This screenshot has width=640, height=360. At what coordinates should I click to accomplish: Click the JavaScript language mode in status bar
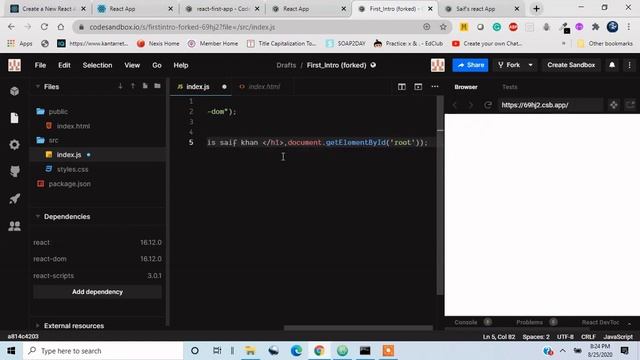pos(618,337)
